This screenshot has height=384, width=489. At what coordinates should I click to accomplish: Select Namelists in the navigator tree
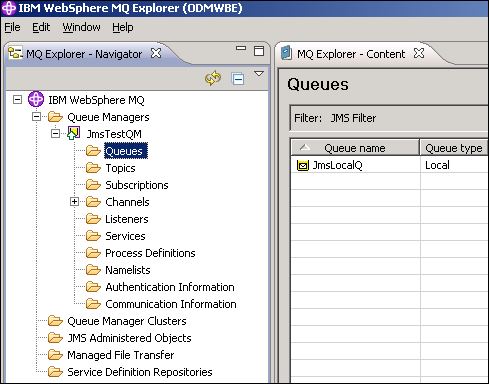[128, 270]
